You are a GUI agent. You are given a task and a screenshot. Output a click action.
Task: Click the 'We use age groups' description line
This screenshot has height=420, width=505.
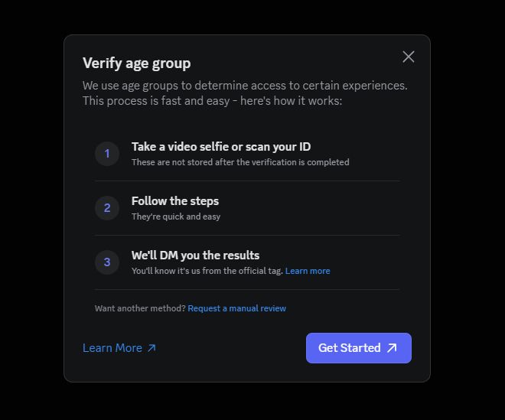(245, 85)
